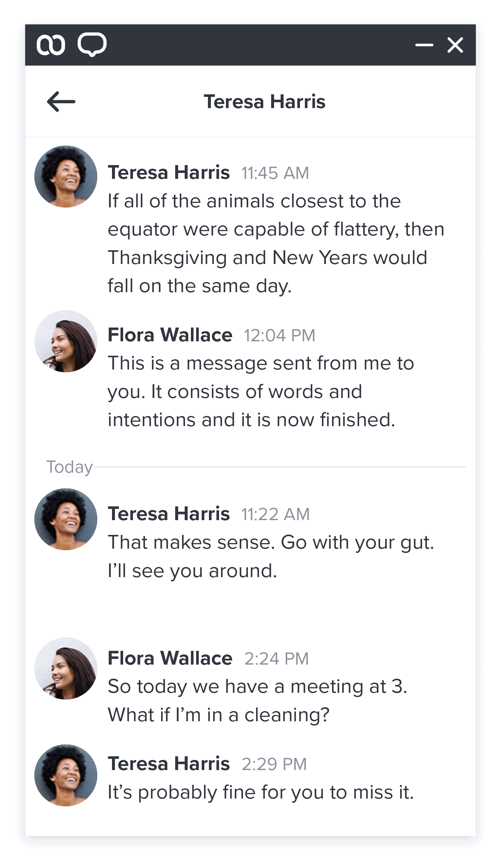Click Teresa Harris name on 11:45 AM message

169,172
